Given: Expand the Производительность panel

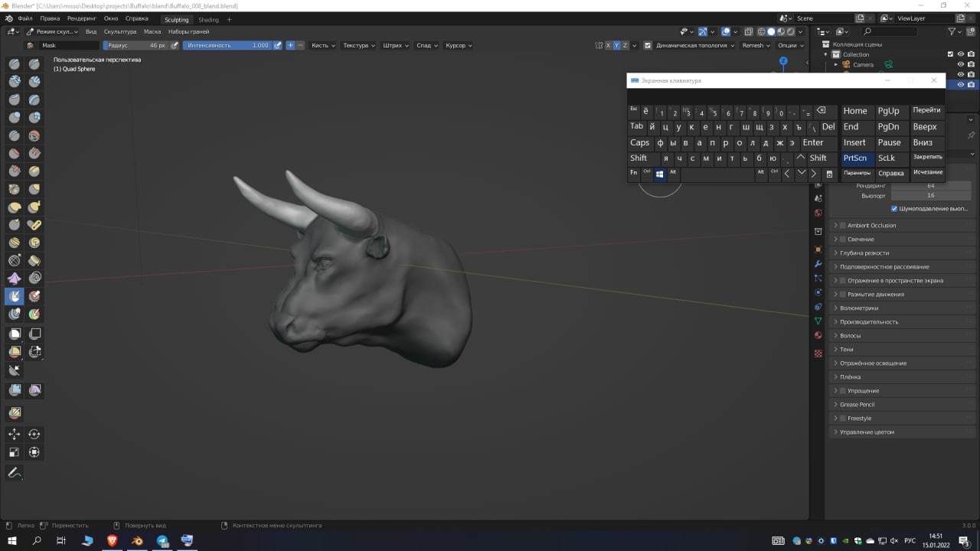Looking at the screenshot, I should [x=903, y=322].
